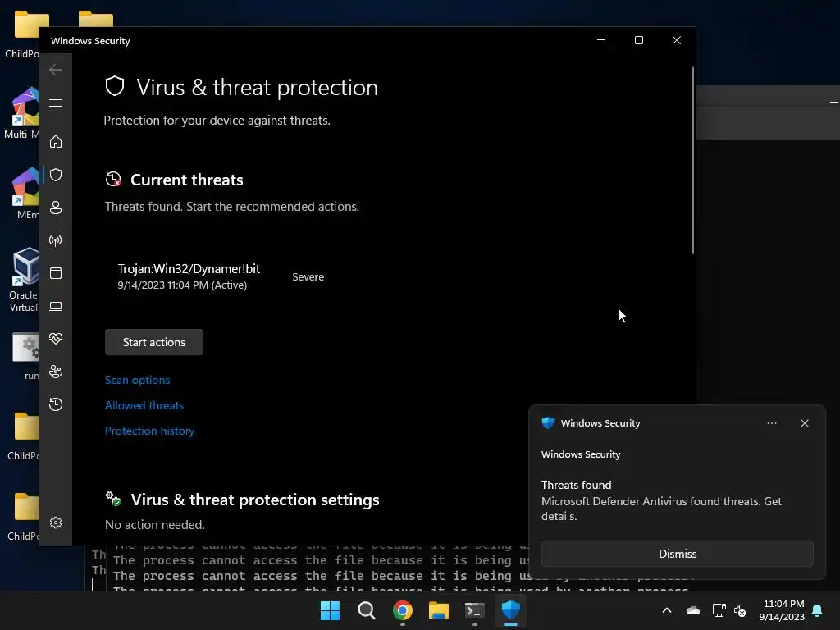Image resolution: width=840 pixels, height=630 pixels.
Task: Minimize the Windows Security window
Action: pos(601,40)
